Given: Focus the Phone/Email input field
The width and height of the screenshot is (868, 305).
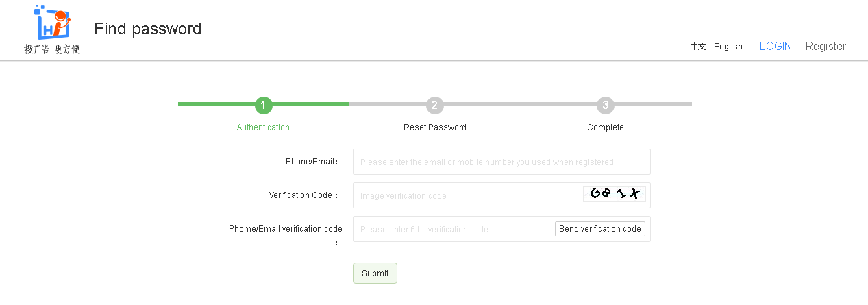Looking at the screenshot, I should click(501, 162).
